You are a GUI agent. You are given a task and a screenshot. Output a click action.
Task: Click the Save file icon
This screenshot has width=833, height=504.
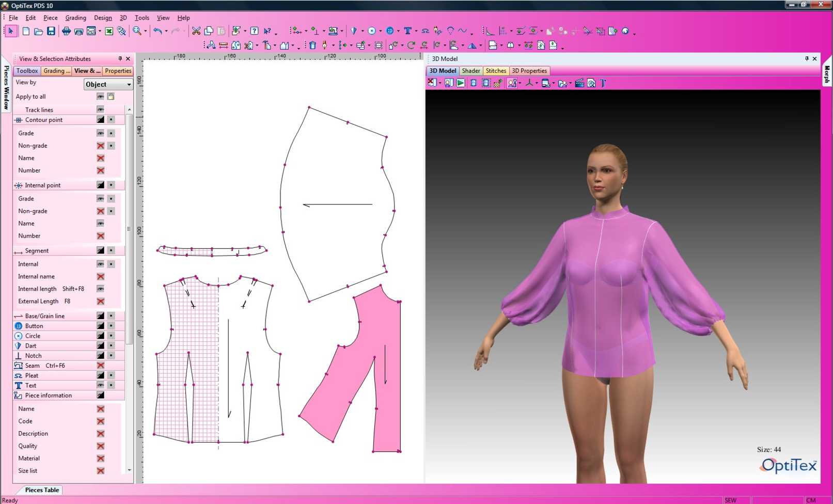pos(51,31)
